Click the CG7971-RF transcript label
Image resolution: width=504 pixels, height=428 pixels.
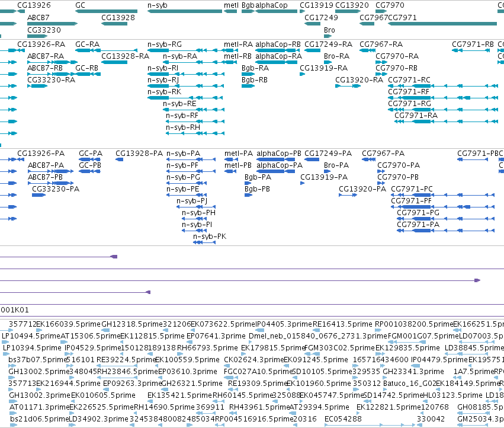pyautogui.click(x=409, y=92)
